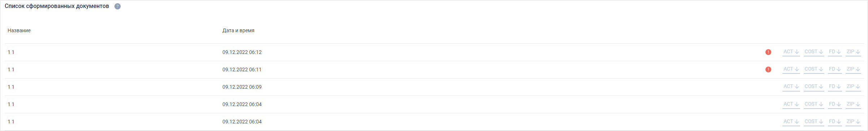The width and height of the screenshot is (868, 131).
Task: Download COST for the 06:12 document
Action: click(x=814, y=52)
